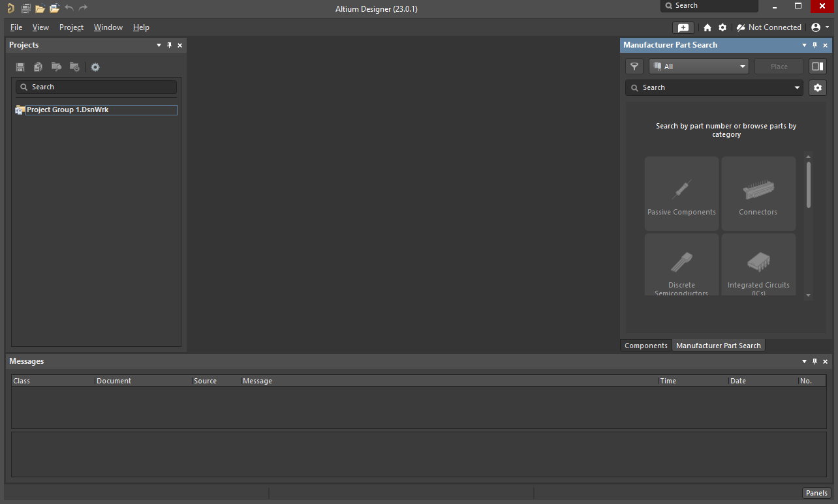838x504 pixels.
Task: Click the Document column header
Action: pyautogui.click(x=143, y=381)
